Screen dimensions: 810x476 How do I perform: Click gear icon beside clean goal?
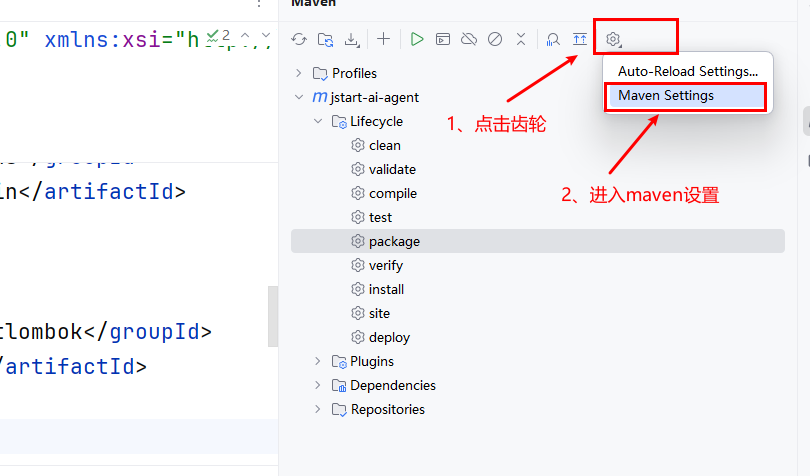point(357,145)
